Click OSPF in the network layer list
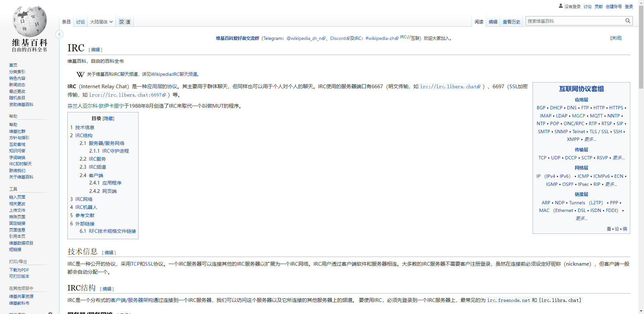 (x=568, y=184)
